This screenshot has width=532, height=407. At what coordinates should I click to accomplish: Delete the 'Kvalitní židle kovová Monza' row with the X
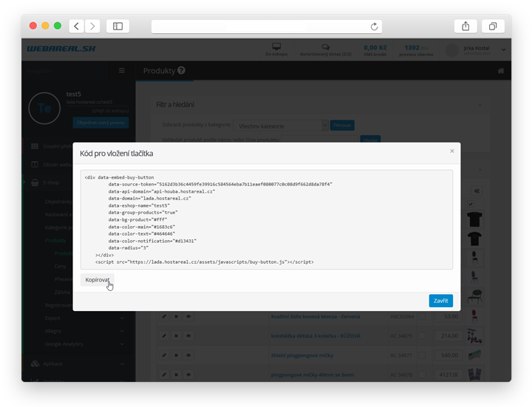176,316
